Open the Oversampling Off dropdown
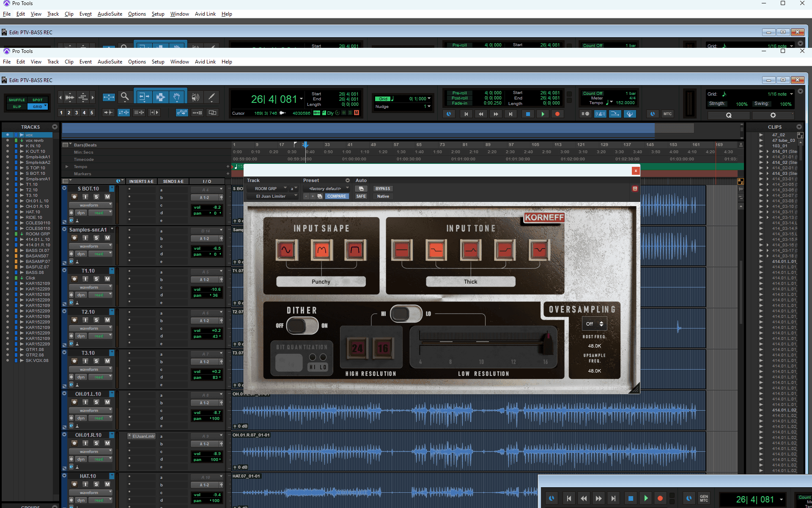 click(x=594, y=324)
